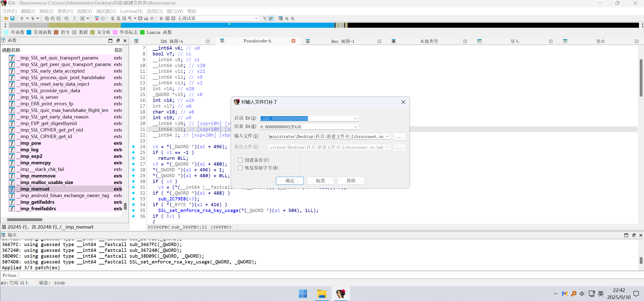Screen dimensions: 644x301
Task: Close the Pseudocode-A tab with red X
Action: click(x=293, y=41)
